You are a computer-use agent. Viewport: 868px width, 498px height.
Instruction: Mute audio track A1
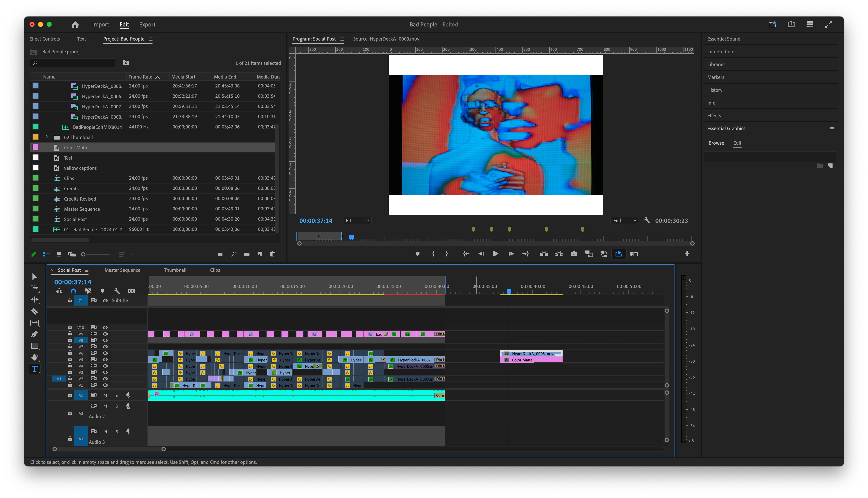click(x=105, y=395)
